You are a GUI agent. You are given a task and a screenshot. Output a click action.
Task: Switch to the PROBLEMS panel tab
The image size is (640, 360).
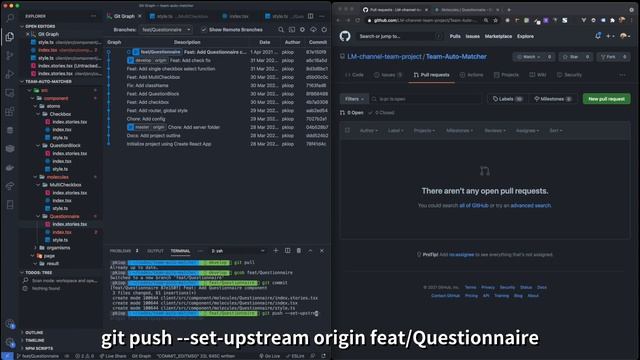point(120,251)
